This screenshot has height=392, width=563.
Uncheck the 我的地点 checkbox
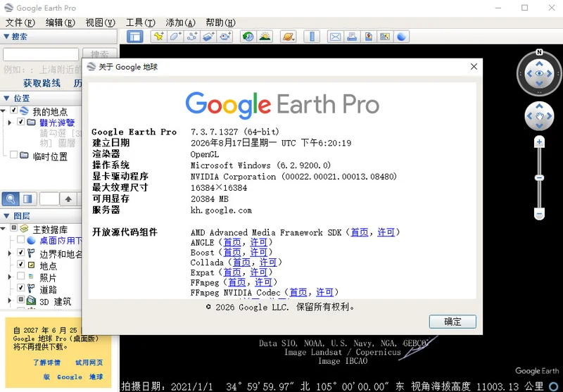pyautogui.click(x=13, y=110)
